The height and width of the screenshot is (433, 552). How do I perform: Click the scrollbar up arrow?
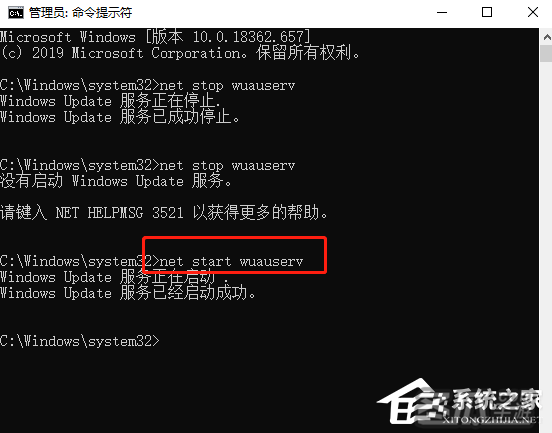[546, 37]
